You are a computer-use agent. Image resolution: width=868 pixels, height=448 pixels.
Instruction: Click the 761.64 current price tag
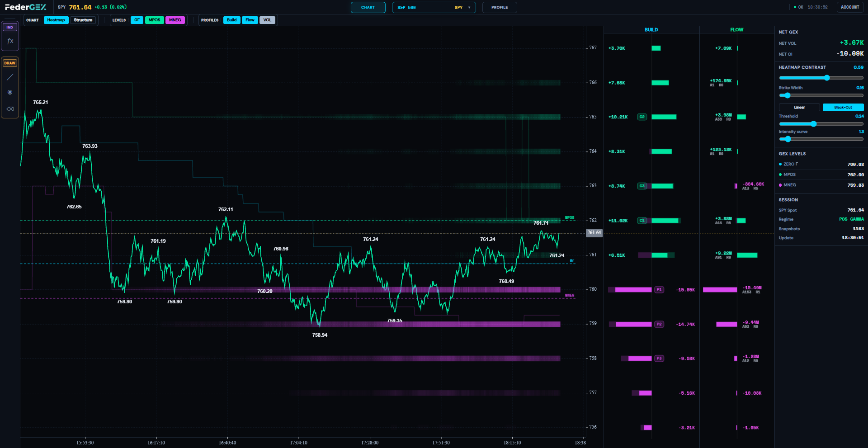(594, 233)
